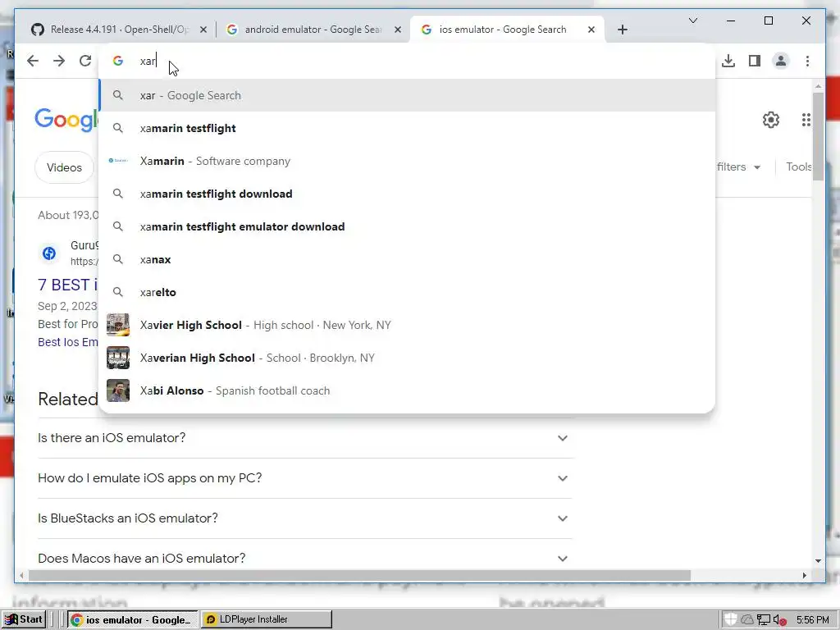Expand 'How do I emulate iOS apps on my PC?'
840x630 pixels.
click(x=304, y=478)
